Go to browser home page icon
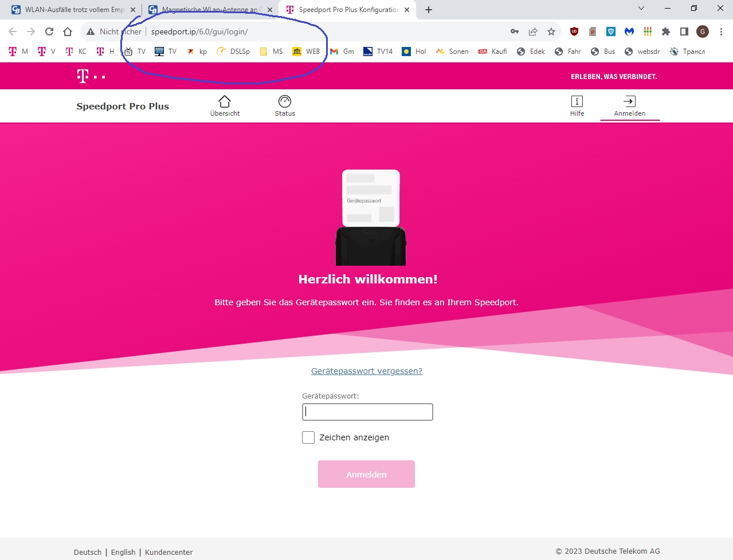Screen dimensions: 733x560 click(68, 31)
